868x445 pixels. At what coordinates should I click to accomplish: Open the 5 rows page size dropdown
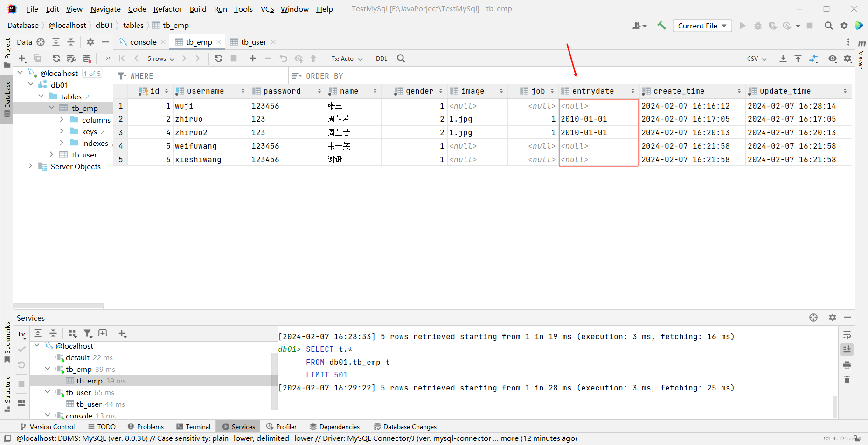tap(161, 58)
